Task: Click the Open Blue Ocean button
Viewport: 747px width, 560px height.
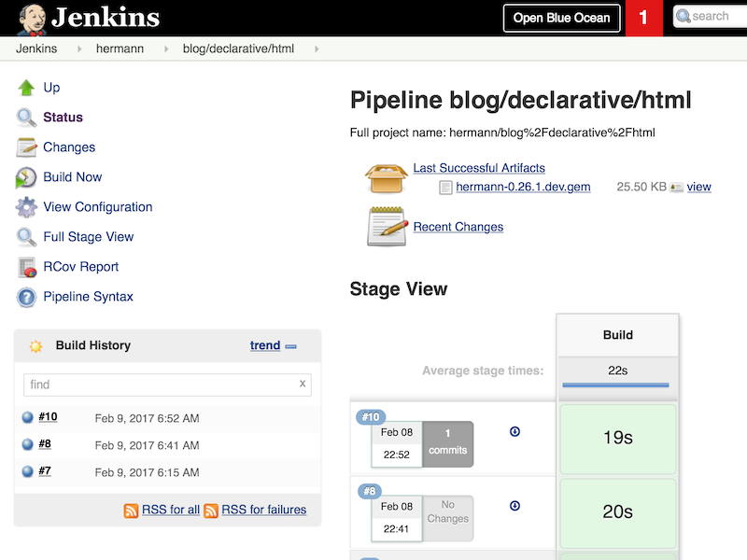Action: 561,18
